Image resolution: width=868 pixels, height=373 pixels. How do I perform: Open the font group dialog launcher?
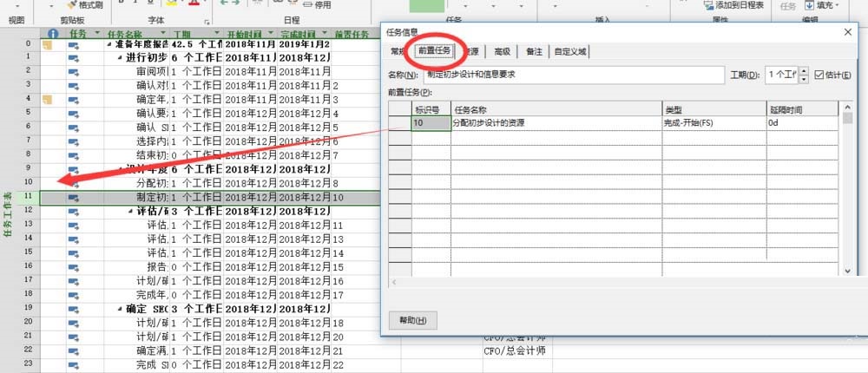[207, 23]
